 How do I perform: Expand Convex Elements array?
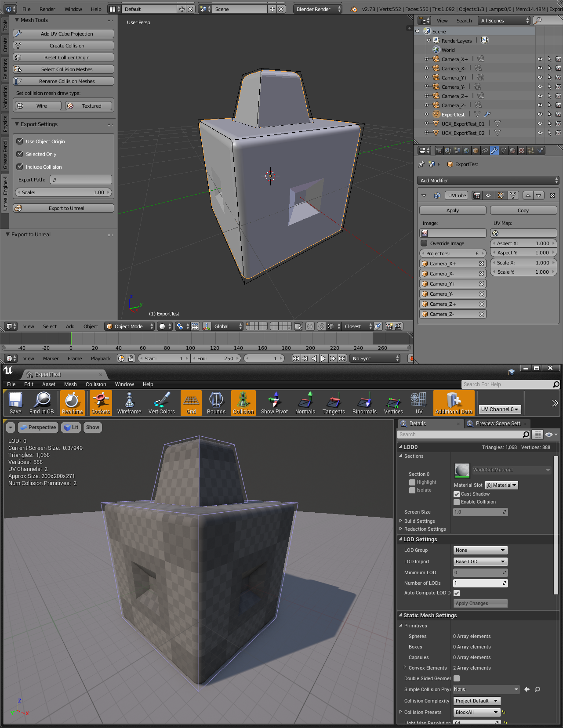(x=405, y=668)
